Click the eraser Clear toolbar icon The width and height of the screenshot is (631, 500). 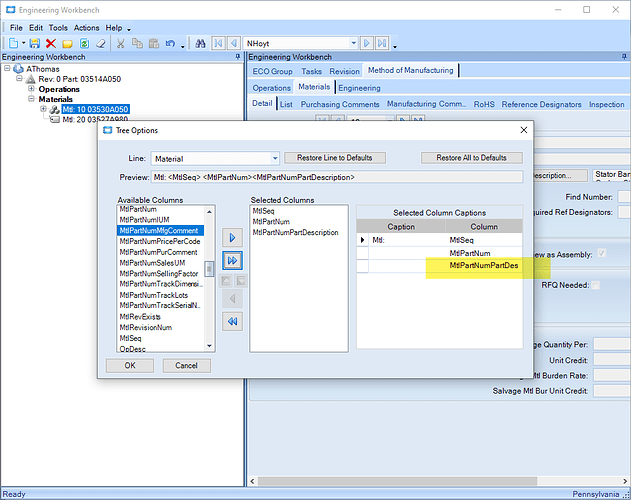click(x=101, y=43)
